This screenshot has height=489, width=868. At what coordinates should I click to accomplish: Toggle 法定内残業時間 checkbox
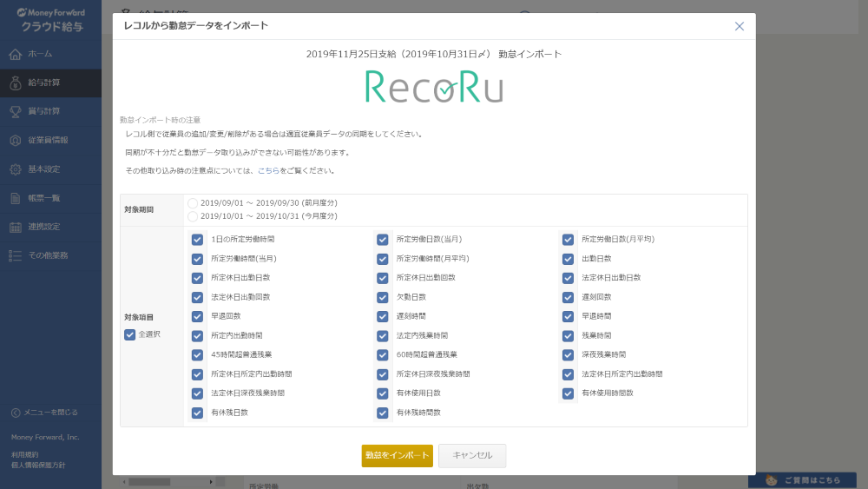point(383,335)
